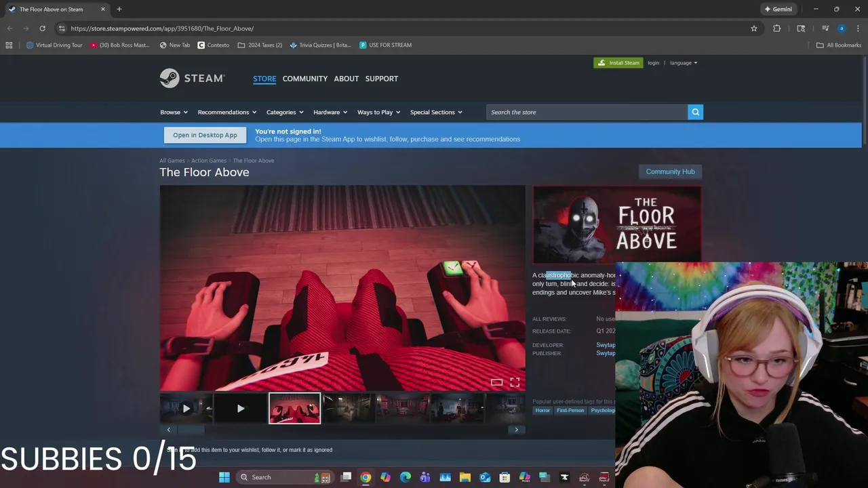Open Copilot from the taskbar
This screenshot has height=488, width=868.
click(385, 477)
